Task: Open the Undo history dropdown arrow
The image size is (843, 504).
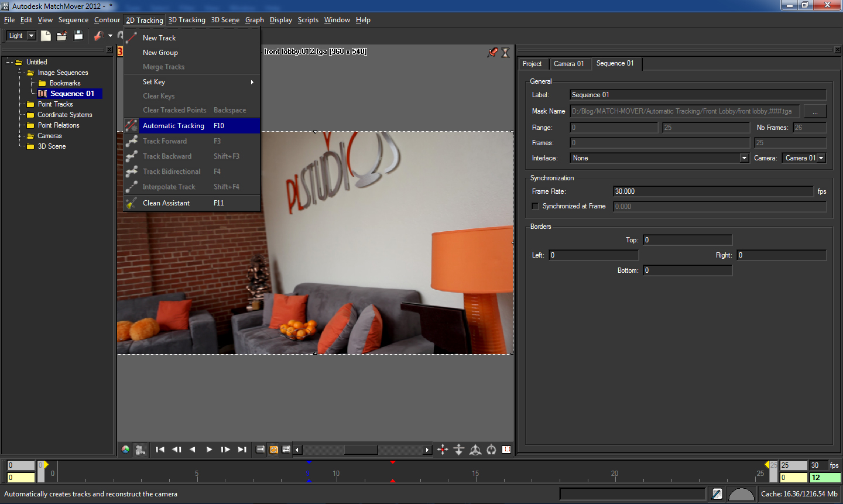Action: [x=110, y=36]
